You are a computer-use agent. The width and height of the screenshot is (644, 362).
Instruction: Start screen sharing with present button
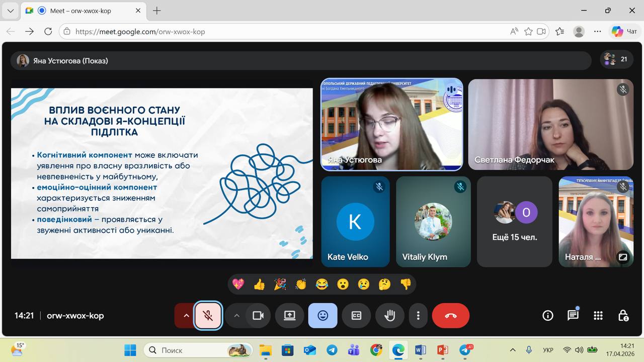(x=289, y=316)
